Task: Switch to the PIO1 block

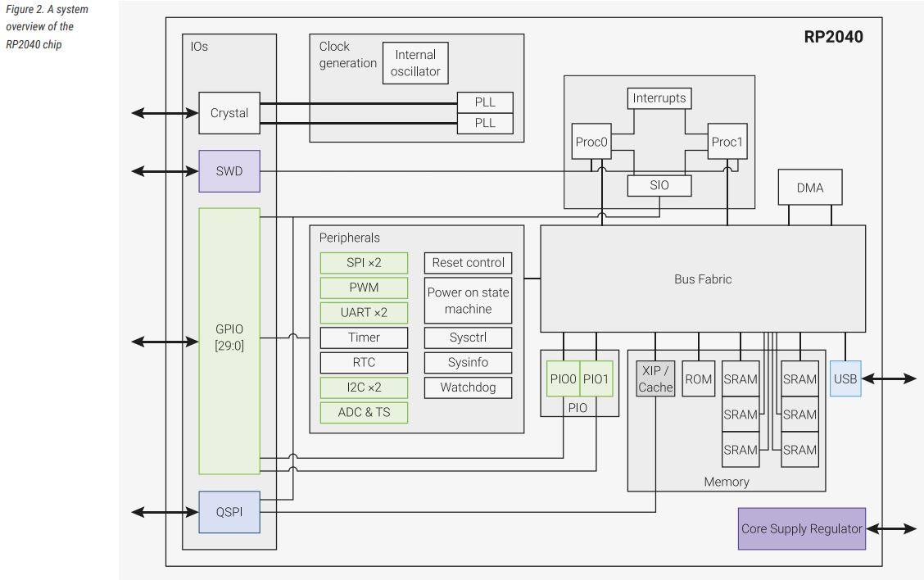Action: click(596, 378)
